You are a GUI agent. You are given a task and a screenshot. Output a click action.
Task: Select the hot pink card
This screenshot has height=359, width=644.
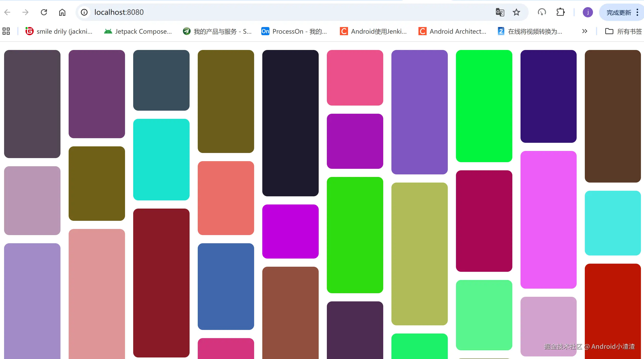(x=355, y=78)
